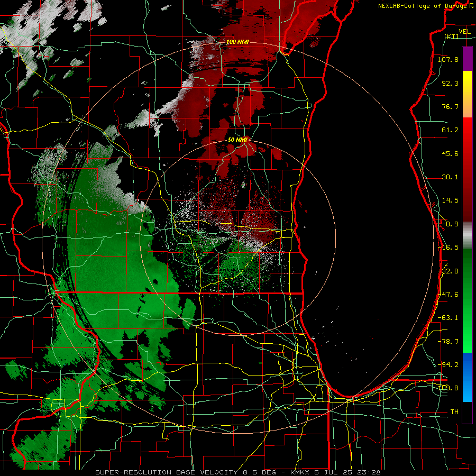Viewport: 476px width, 476px height.
Task: Click the -32.0 velocity scale value
Action: click(448, 271)
